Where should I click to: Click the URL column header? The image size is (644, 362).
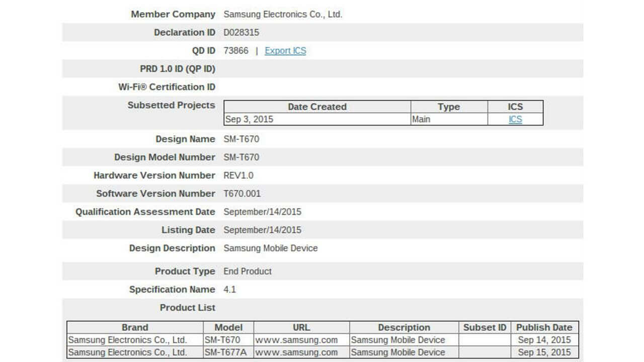point(301,327)
